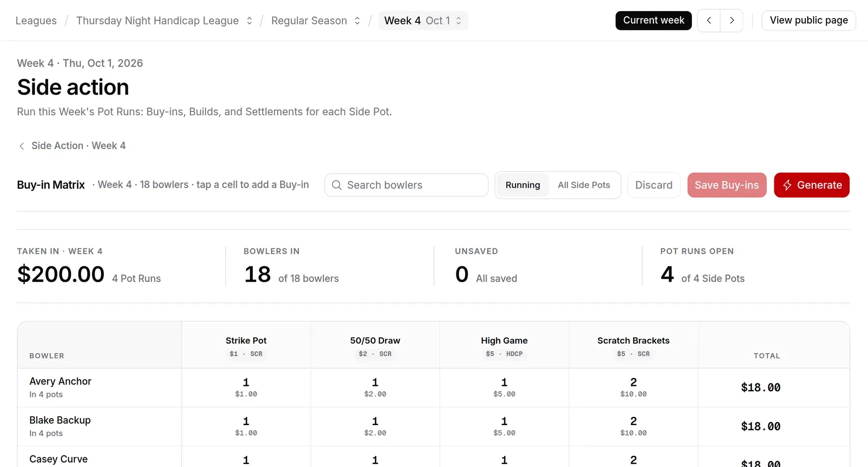Open the Week 4 Oct 1 picker

pyautogui.click(x=423, y=21)
